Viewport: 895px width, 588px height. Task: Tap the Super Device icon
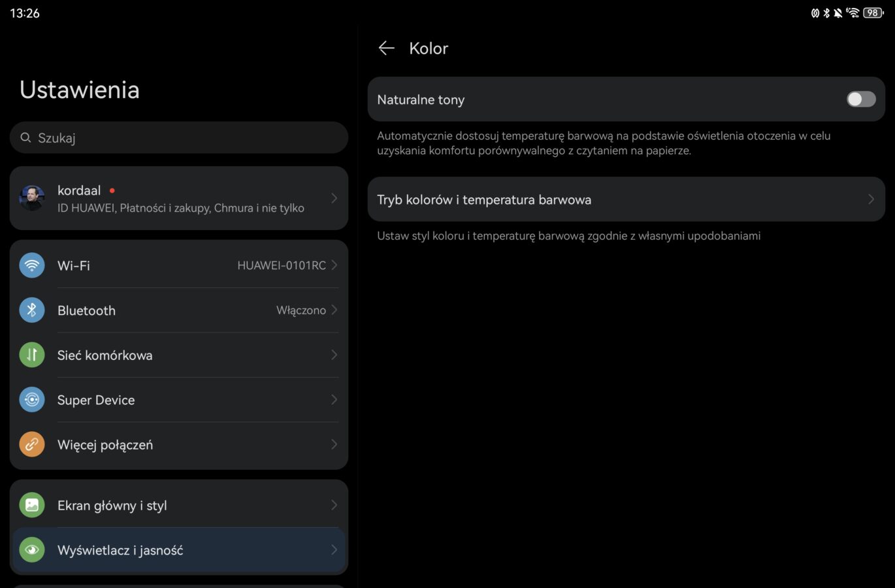tap(32, 400)
